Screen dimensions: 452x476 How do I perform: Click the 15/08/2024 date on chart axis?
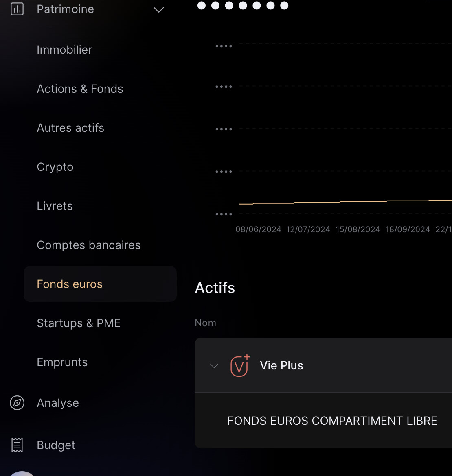[x=358, y=229]
